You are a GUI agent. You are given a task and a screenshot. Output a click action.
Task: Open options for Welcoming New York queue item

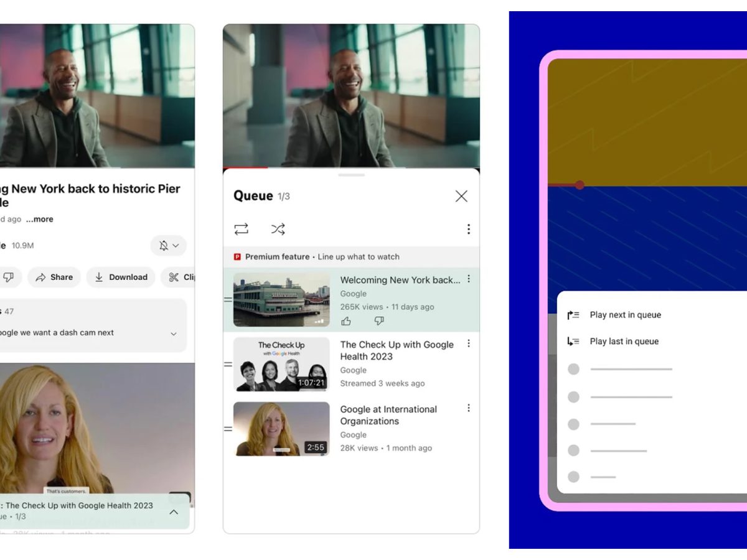(469, 279)
